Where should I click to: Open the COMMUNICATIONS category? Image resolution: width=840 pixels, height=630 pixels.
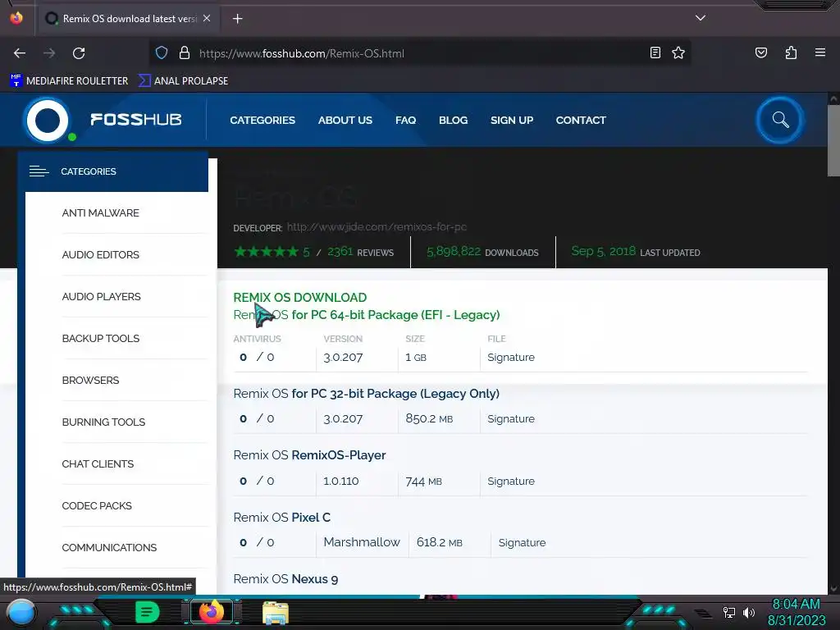109,547
